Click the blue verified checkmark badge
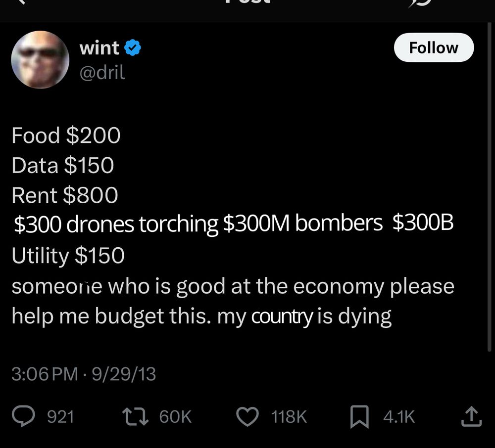Image resolution: width=495 pixels, height=448 pixels. click(133, 48)
